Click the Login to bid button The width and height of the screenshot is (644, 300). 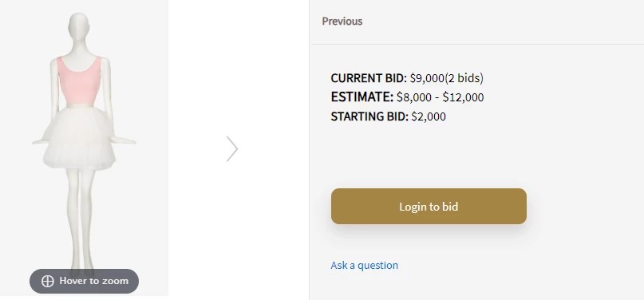tap(429, 207)
